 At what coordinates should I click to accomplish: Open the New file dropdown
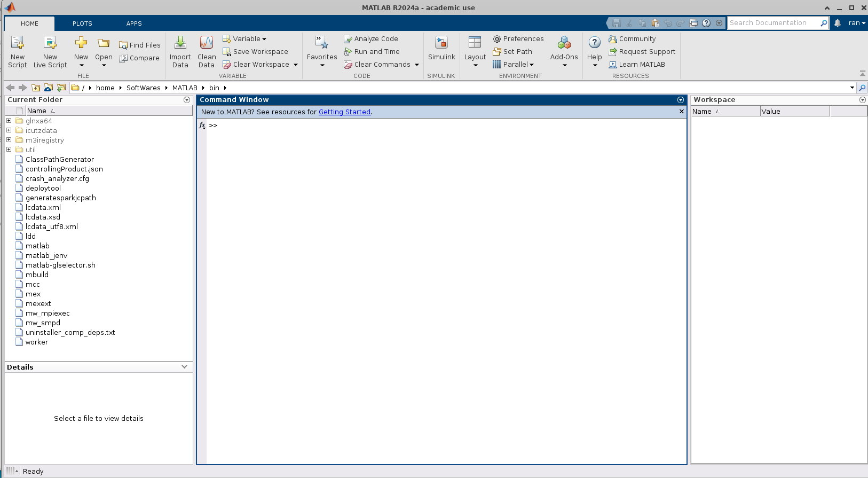pos(81,52)
